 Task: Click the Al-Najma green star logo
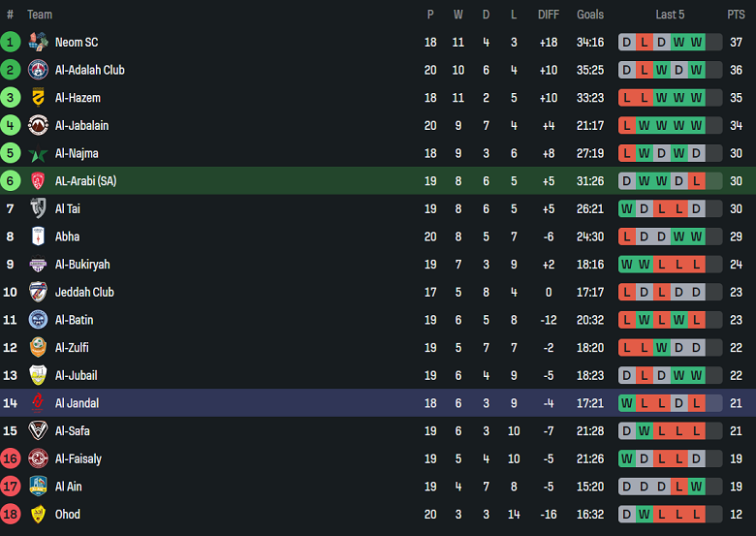(x=38, y=153)
